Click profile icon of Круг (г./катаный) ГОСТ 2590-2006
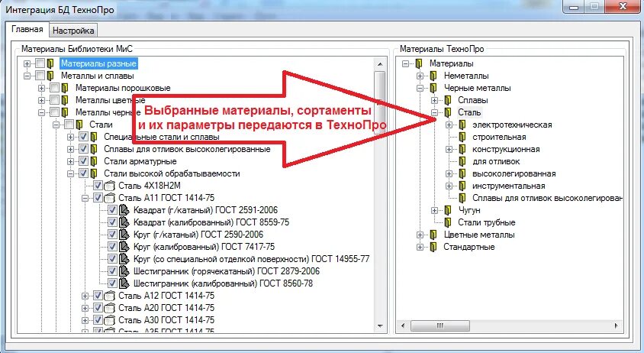The width and height of the screenshot is (644, 353). tap(124, 235)
